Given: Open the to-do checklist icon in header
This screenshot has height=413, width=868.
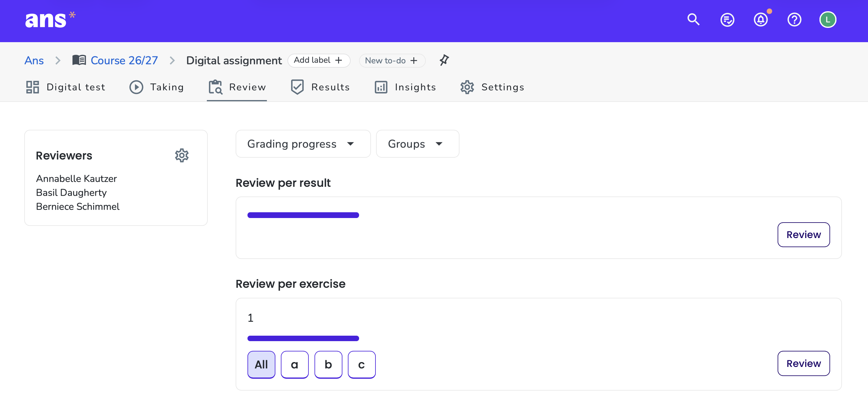Looking at the screenshot, I should (727, 19).
